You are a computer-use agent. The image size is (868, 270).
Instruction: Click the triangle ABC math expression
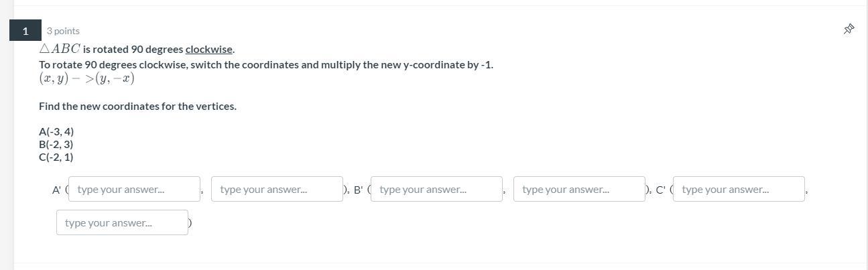(60, 49)
